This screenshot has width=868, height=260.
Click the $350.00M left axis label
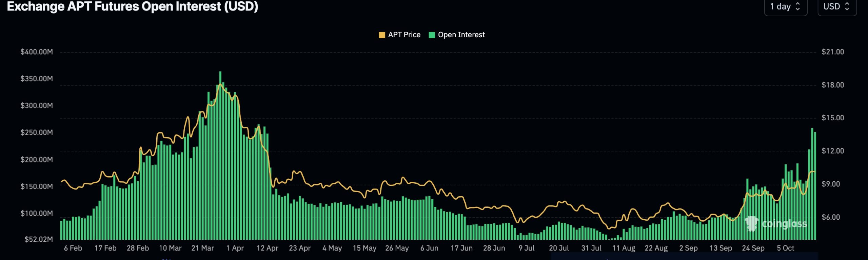point(37,79)
